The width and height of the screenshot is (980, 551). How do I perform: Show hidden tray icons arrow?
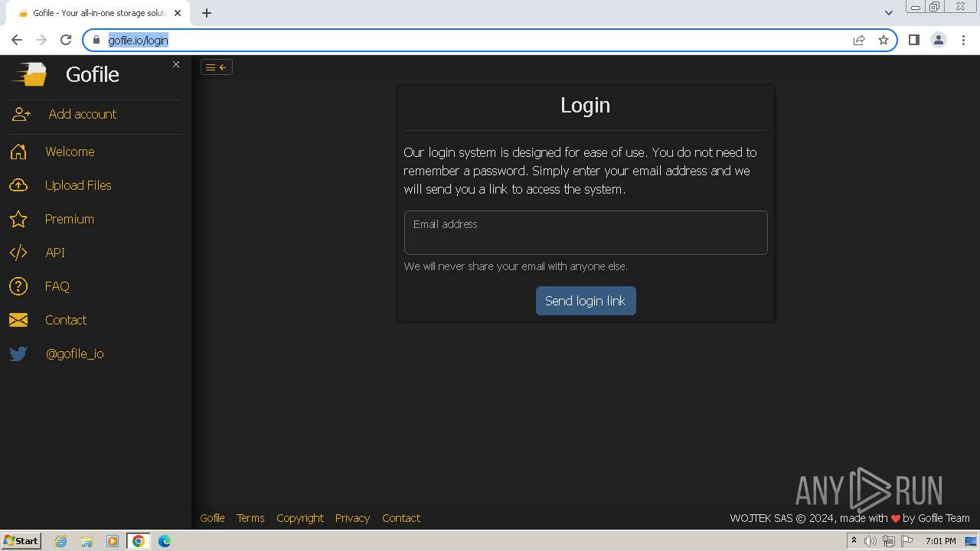854,541
